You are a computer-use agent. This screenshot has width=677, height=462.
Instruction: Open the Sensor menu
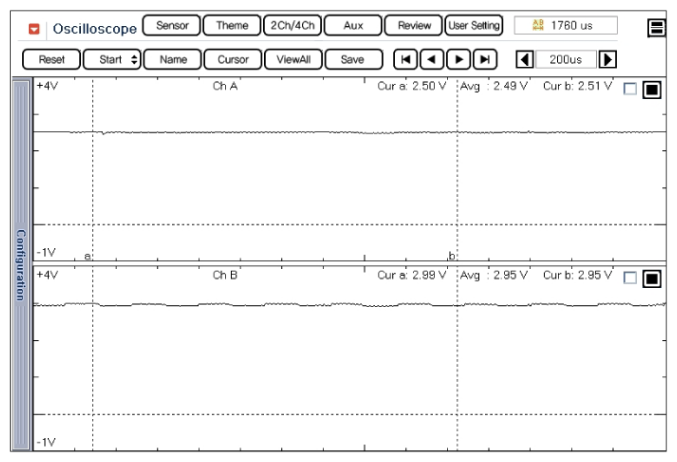[x=171, y=26]
